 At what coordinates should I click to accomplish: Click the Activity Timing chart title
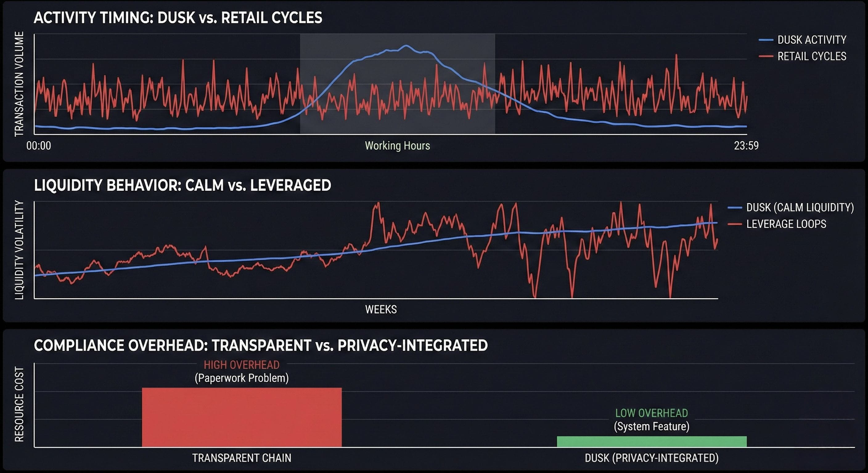tap(178, 18)
